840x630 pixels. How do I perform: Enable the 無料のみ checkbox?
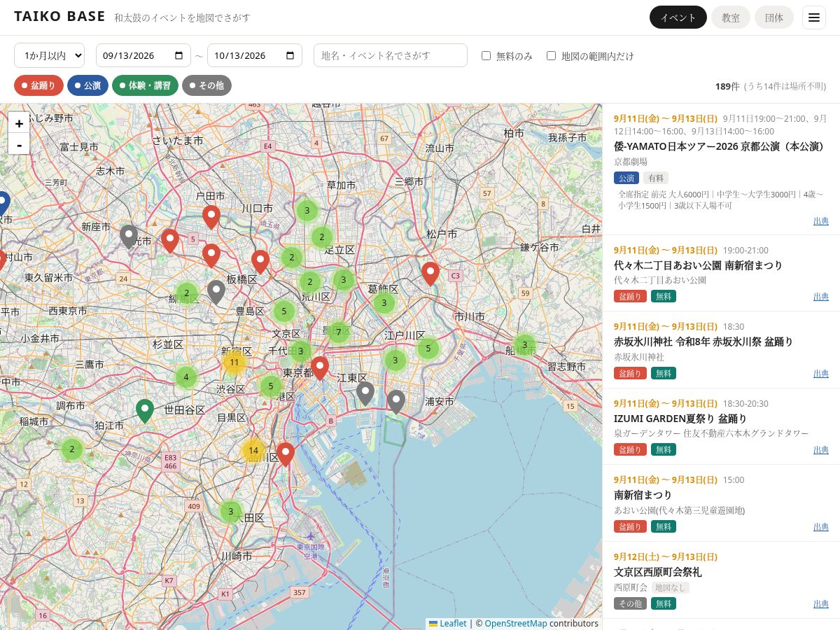click(486, 55)
